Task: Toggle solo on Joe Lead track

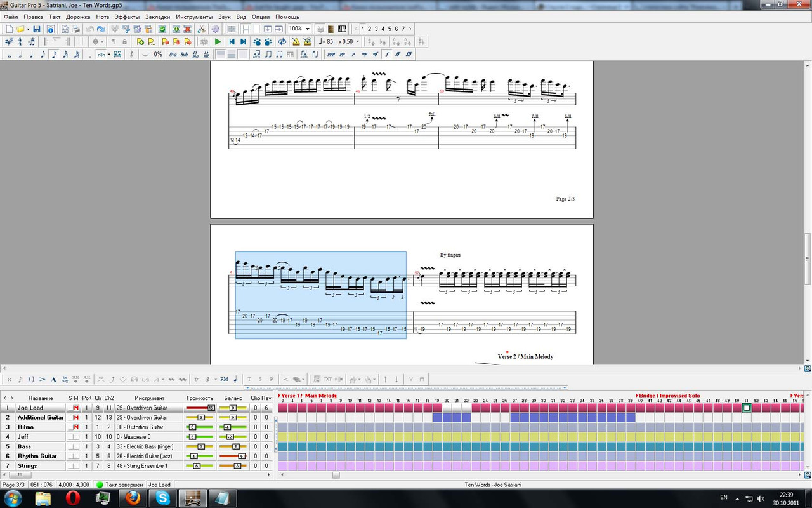Action: pyautogui.click(x=70, y=408)
